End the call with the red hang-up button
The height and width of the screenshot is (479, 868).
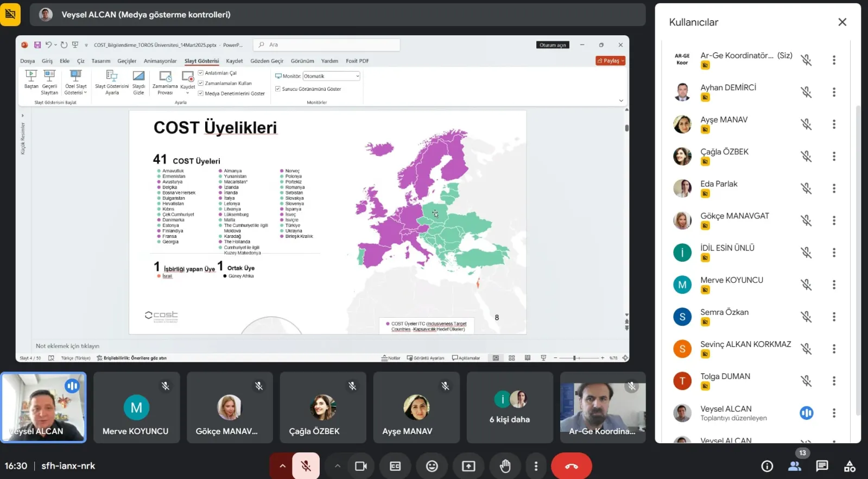pyautogui.click(x=572, y=466)
